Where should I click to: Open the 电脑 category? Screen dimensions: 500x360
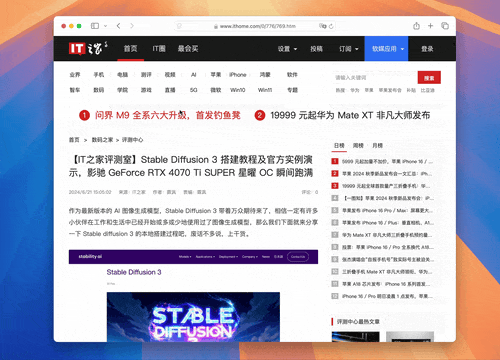coord(122,75)
